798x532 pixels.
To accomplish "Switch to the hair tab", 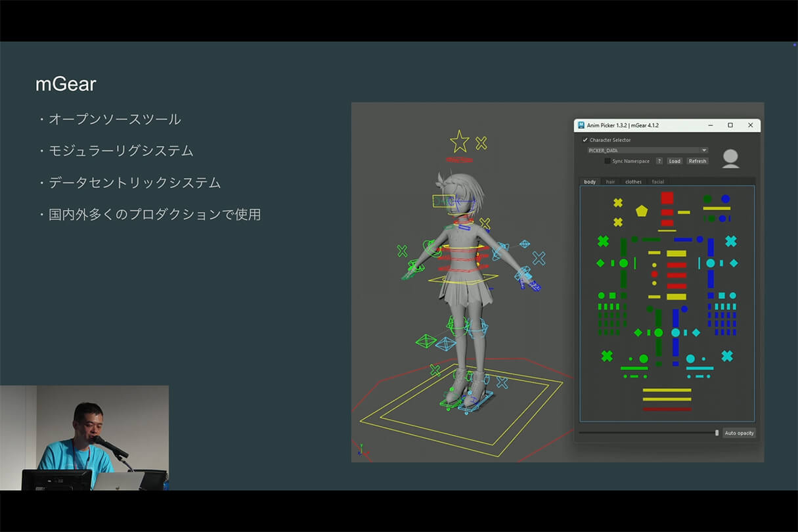I will (x=611, y=182).
